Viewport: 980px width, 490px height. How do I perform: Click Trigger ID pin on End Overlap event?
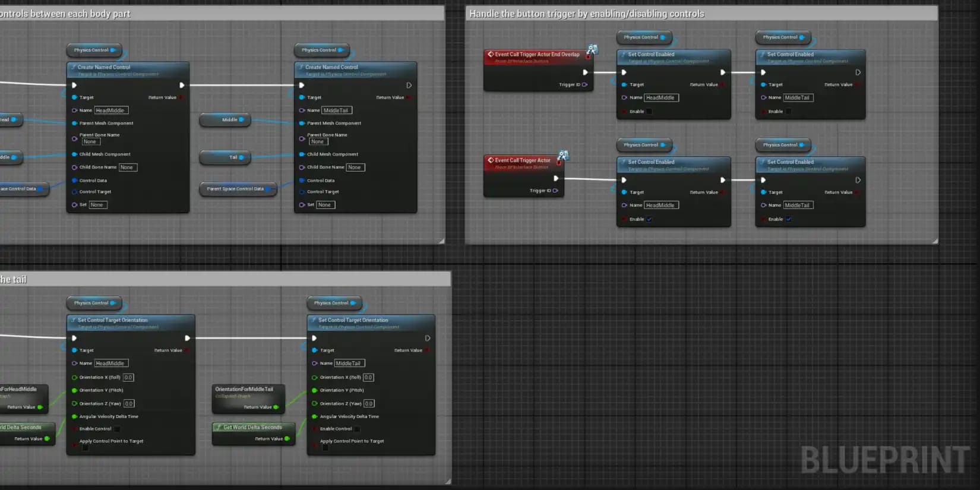584,85
